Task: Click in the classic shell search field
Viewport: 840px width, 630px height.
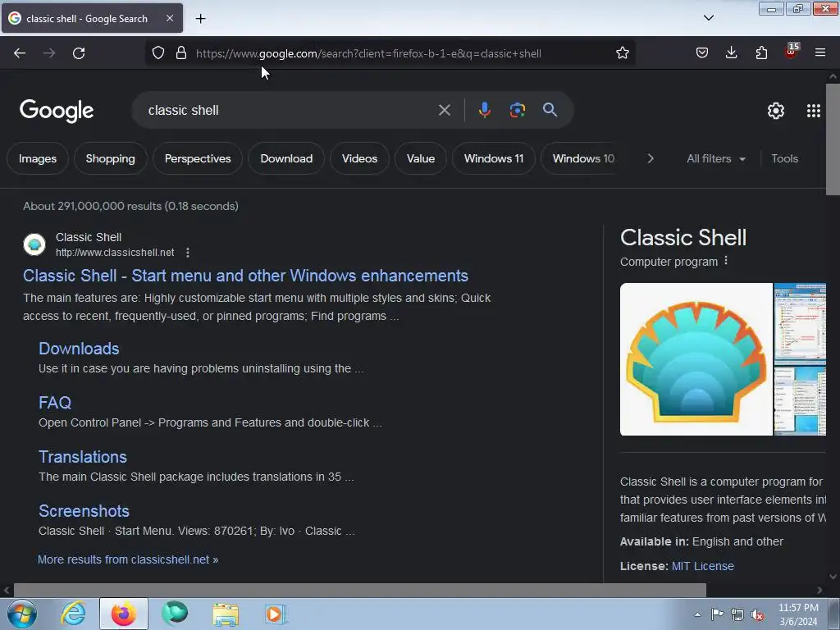Action: coord(290,111)
